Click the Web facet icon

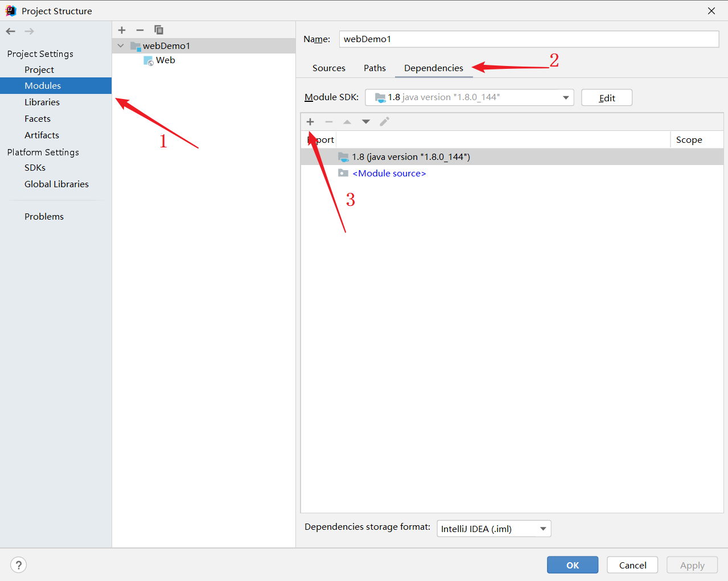pyautogui.click(x=149, y=61)
